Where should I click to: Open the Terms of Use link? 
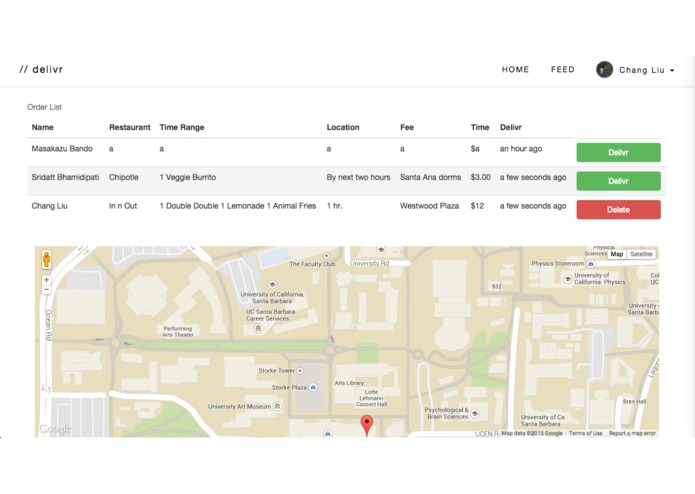(x=585, y=433)
